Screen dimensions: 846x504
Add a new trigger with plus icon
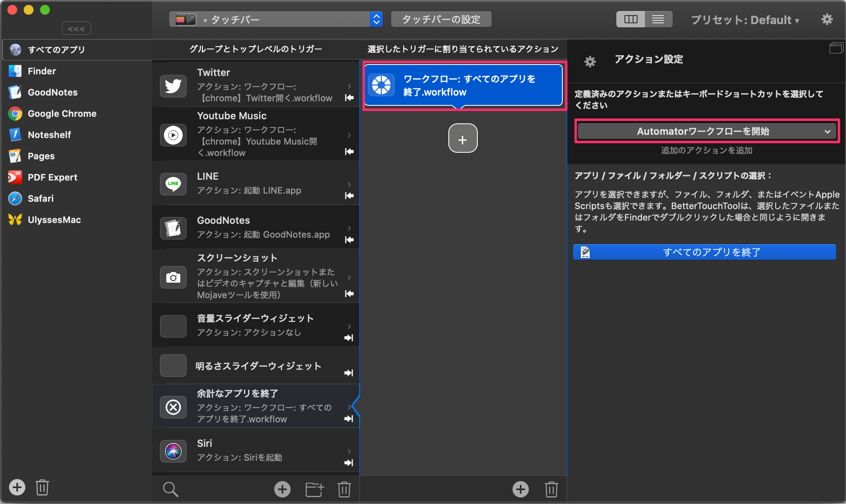click(x=282, y=489)
